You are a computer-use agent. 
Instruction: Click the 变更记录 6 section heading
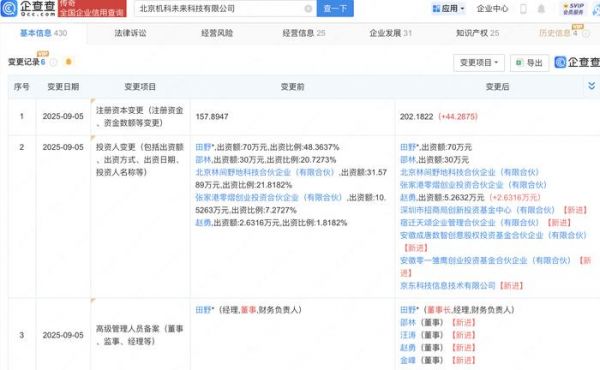point(26,62)
